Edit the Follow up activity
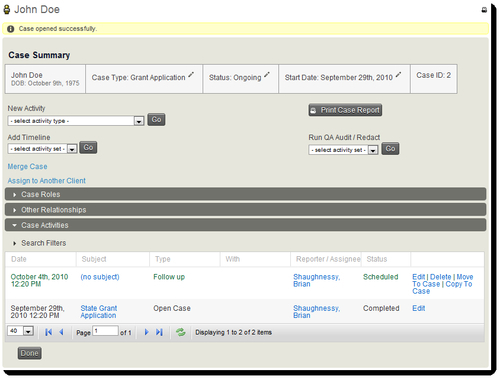500x379 pixels. coord(419,277)
